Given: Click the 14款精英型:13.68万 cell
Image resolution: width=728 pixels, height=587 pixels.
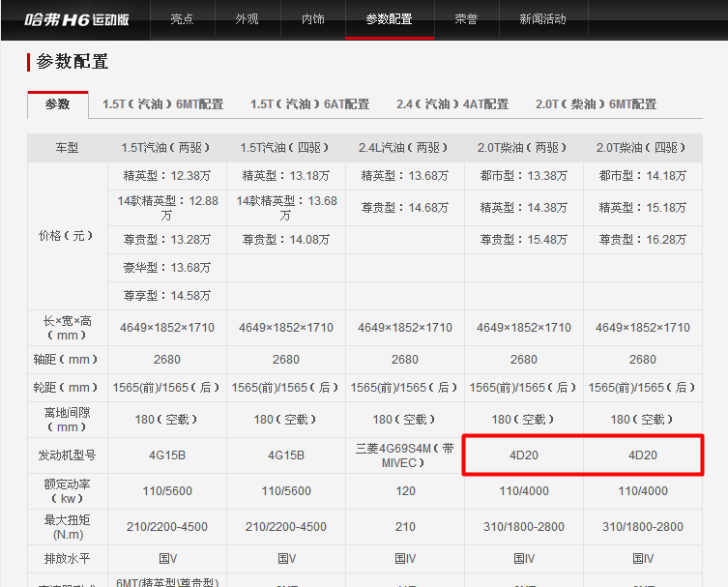Looking at the screenshot, I should pyautogui.click(x=285, y=208).
